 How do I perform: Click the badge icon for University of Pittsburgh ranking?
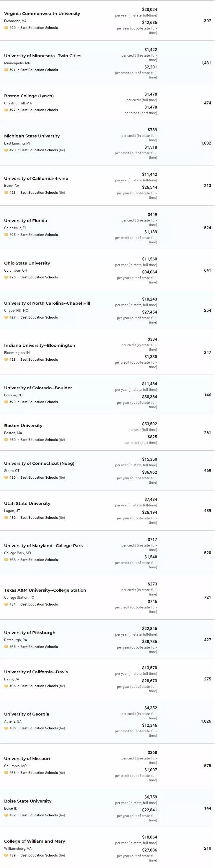6,647
